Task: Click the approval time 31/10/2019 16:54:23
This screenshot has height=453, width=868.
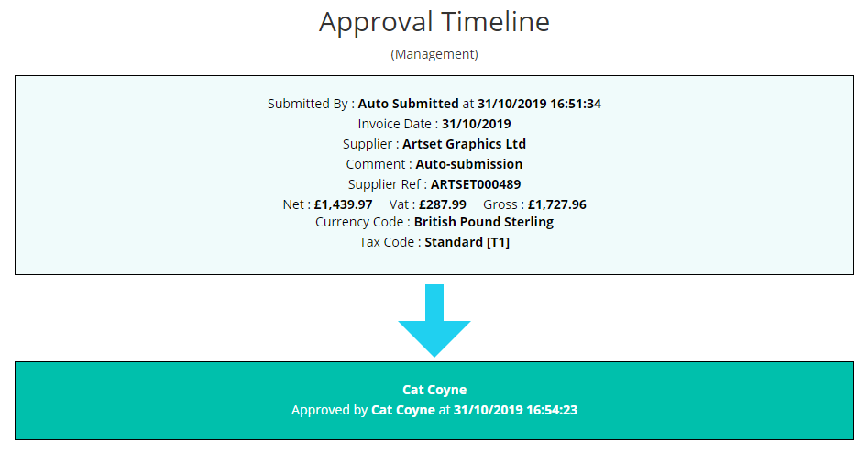Action: (x=515, y=410)
